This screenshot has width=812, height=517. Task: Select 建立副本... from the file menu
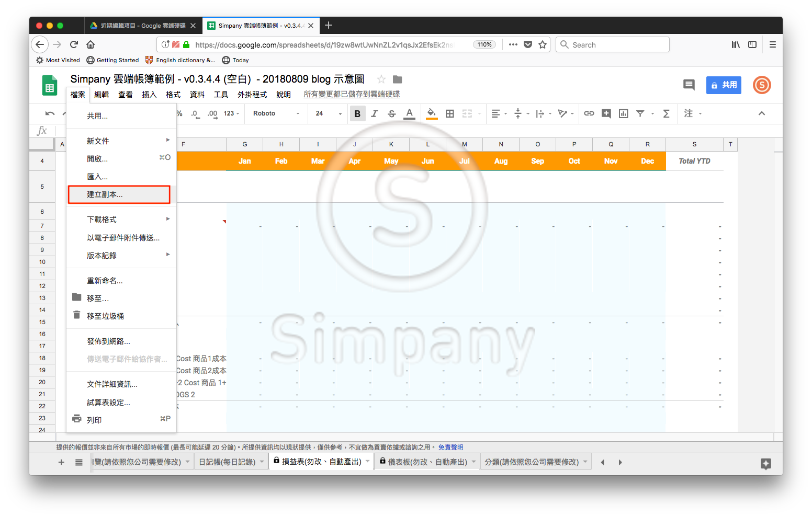pos(119,194)
